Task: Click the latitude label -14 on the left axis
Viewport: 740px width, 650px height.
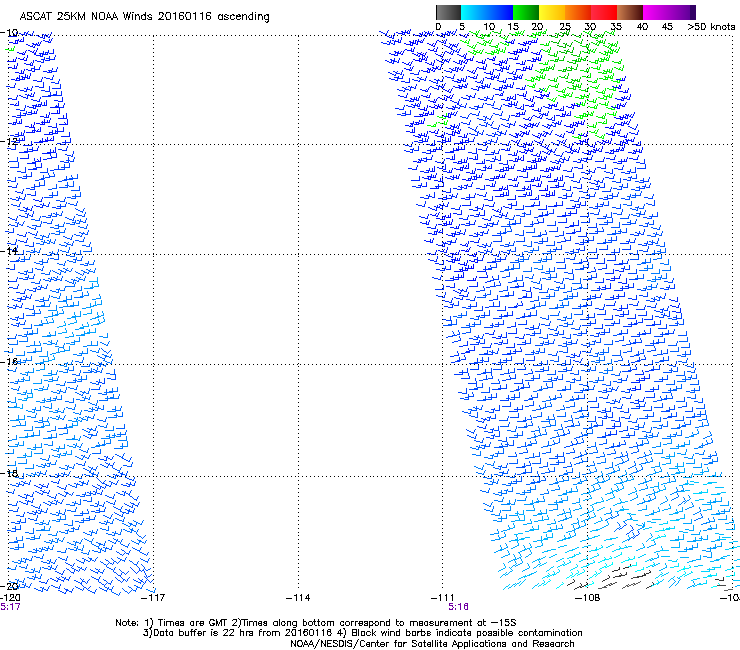Action: (x=9, y=251)
